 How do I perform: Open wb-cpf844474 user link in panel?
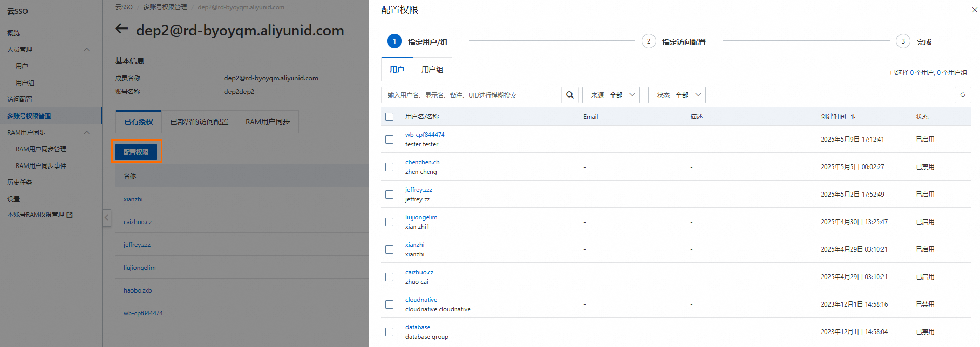point(425,135)
